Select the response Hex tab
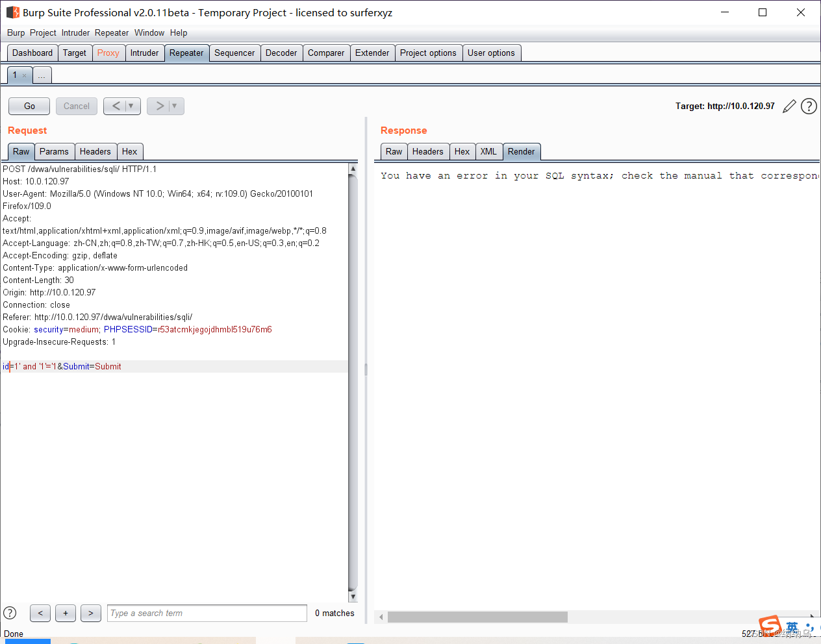 click(462, 151)
